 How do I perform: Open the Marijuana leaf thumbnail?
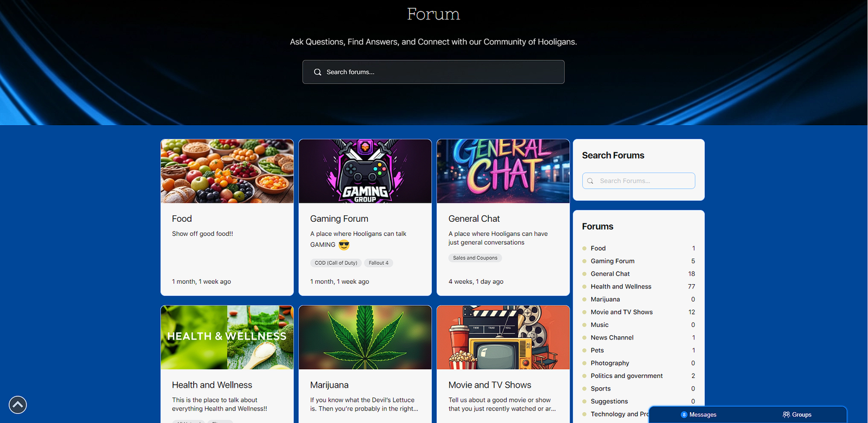pyautogui.click(x=365, y=337)
